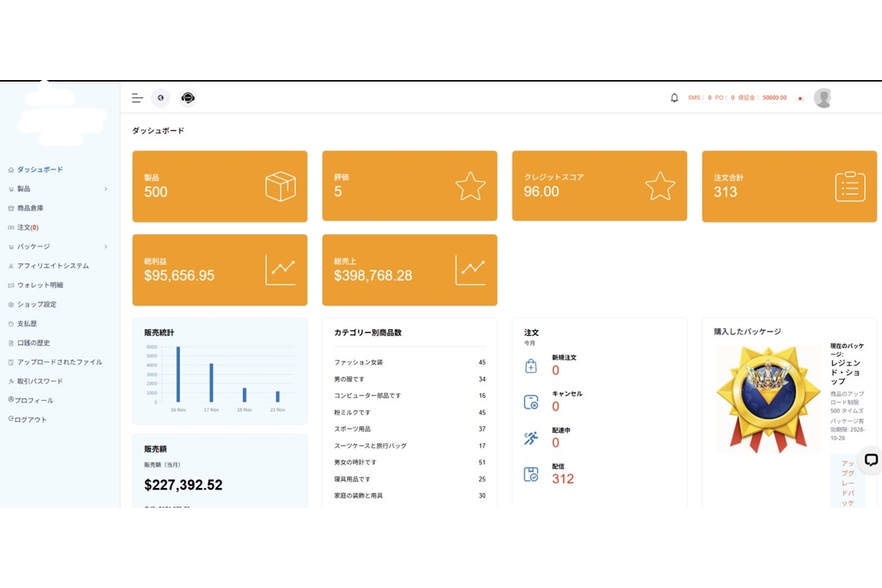
Task: Expand the 製品 sidebar submenu arrow
Action: [106, 189]
